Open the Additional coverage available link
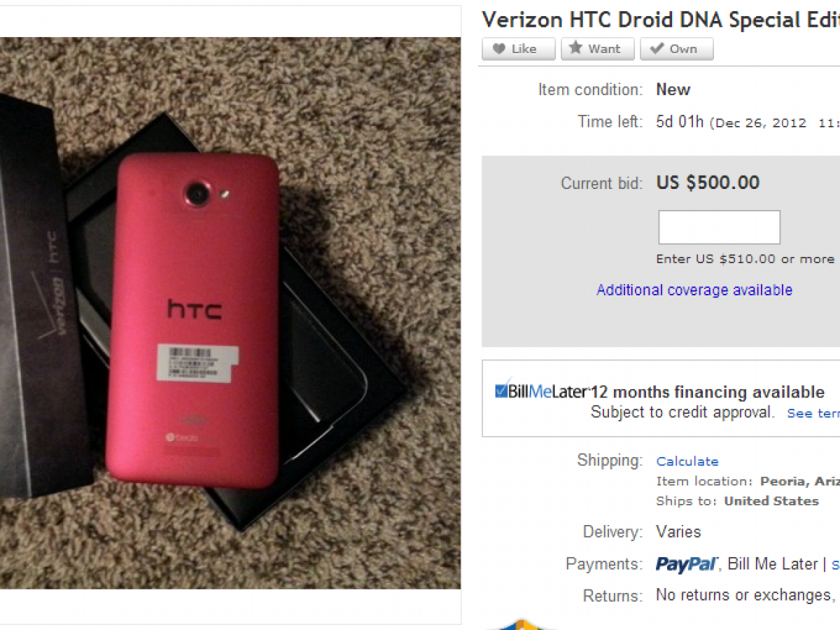Screen dimensions: 840x630 click(x=694, y=290)
